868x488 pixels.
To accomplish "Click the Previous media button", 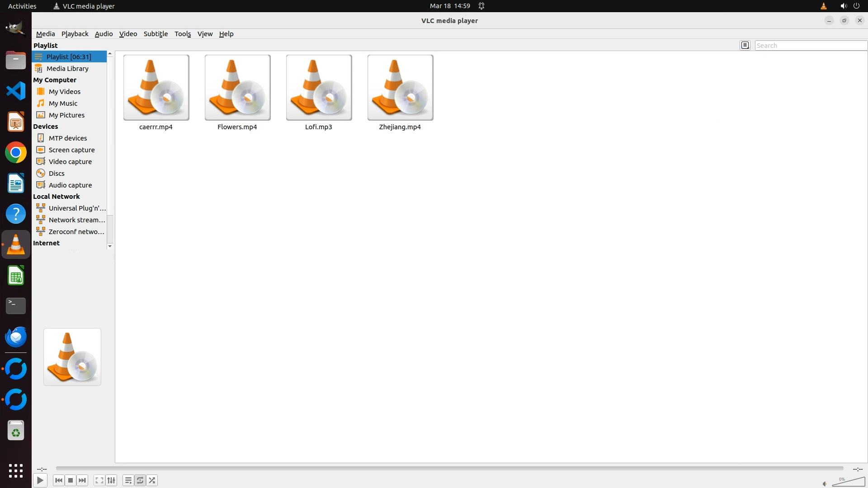I will pos(58,480).
